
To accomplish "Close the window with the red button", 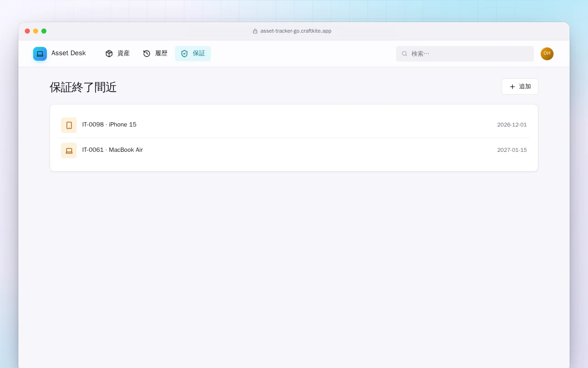I will 28,31.
